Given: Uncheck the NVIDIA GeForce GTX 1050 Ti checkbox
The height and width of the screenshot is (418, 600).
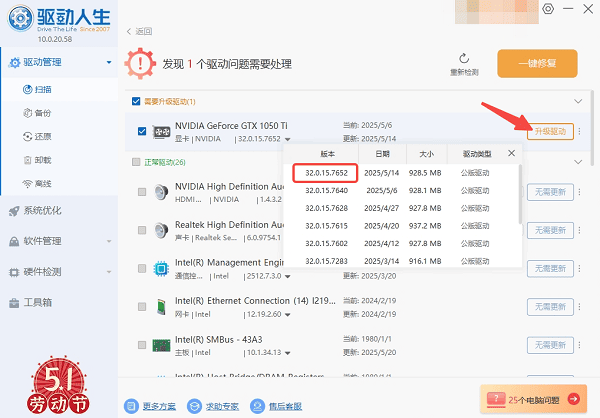Looking at the screenshot, I should click(142, 131).
